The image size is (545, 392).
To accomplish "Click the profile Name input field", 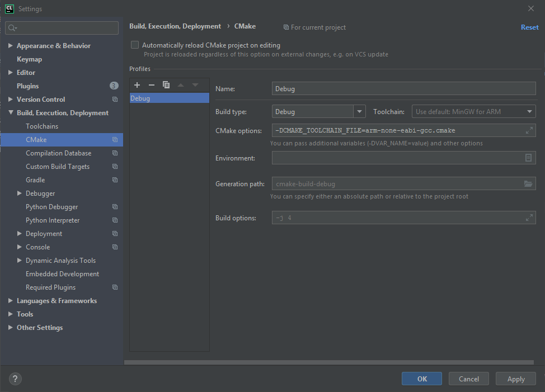I will (x=403, y=88).
